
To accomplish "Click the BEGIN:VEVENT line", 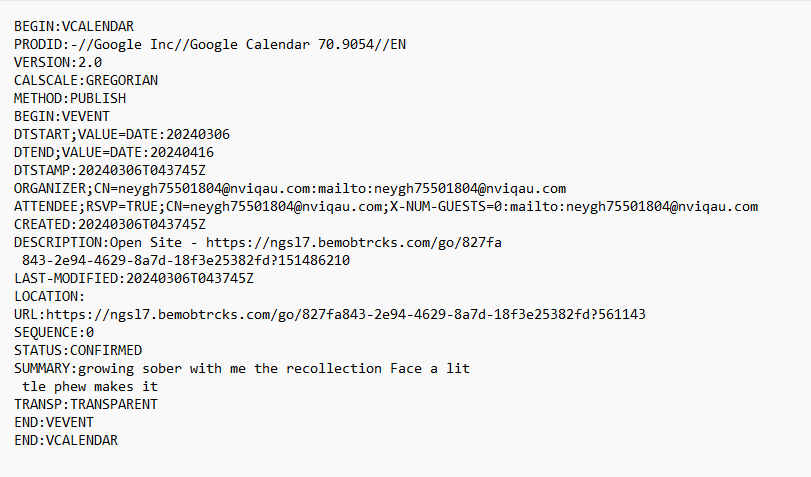I will [62, 116].
